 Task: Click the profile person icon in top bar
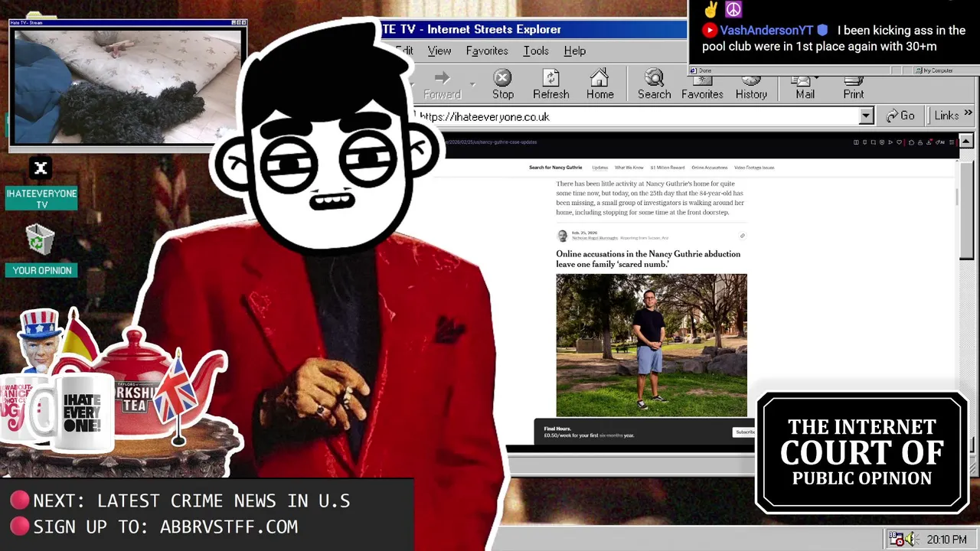[x=920, y=142]
